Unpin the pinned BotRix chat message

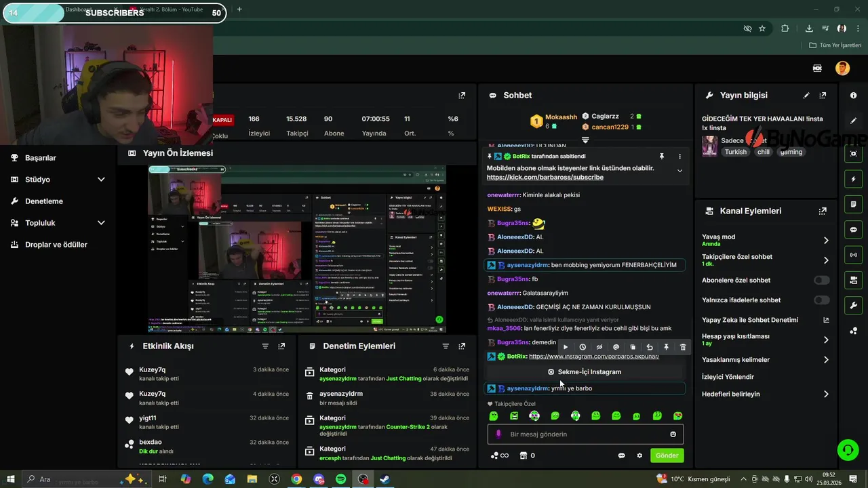[x=662, y=156]
